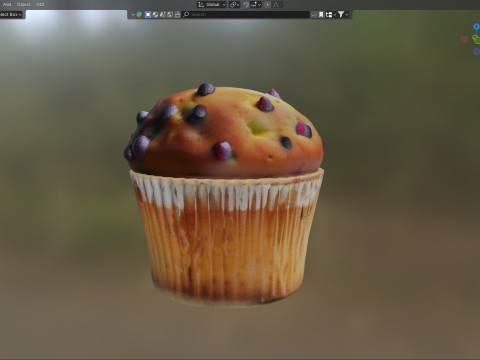Screen dimensions: 480x360
Task: Expand the small chevron before the colorful icon
Action: 133,15
